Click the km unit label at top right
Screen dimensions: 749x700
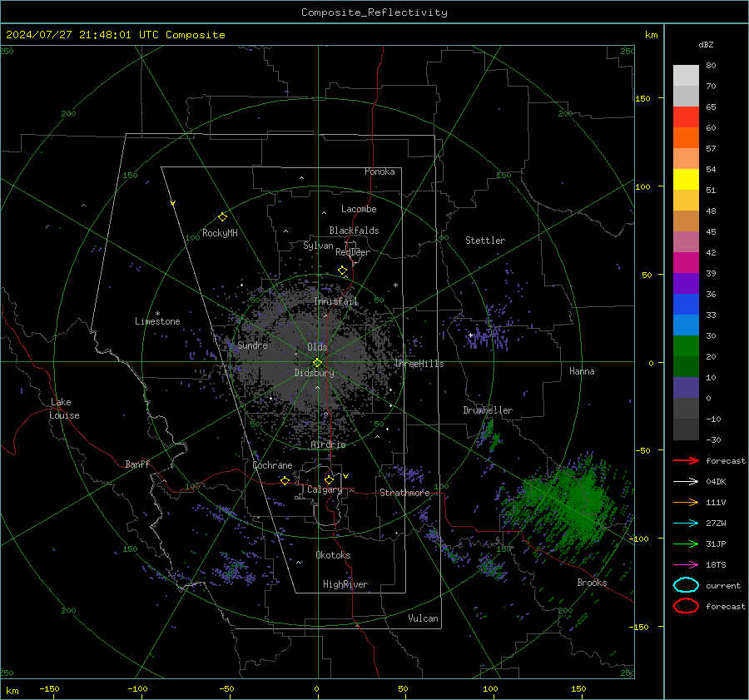tap(651, 35)
